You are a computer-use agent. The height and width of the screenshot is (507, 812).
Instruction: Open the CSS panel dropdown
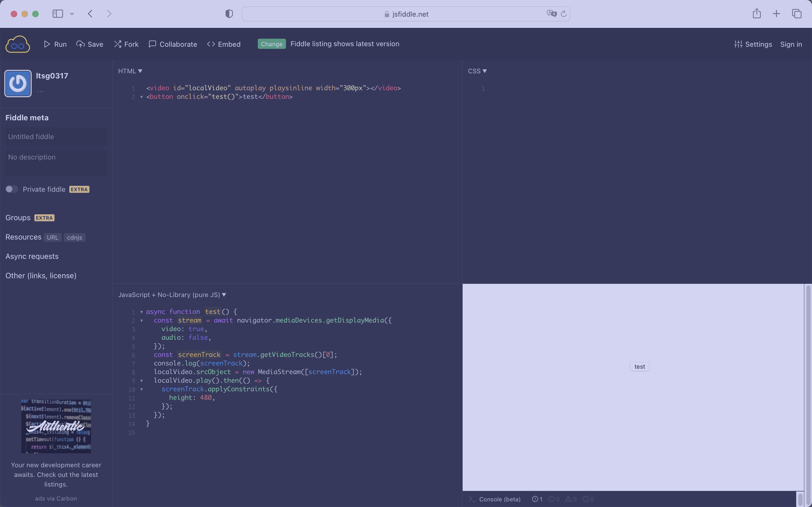pos(477,71)
